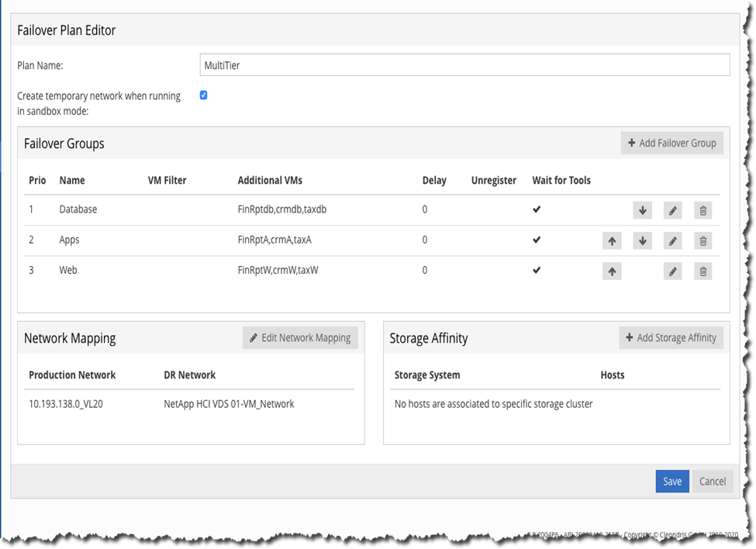Edit the Web failover group
Screen dimensions: 756x549
point(673,271)
